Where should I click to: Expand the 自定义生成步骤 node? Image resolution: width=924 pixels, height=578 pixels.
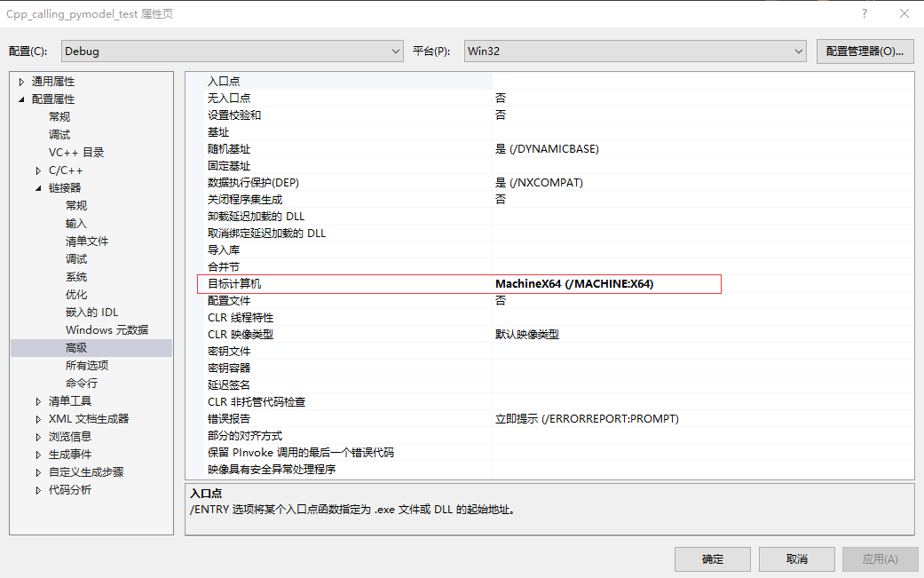click(38, 472)
